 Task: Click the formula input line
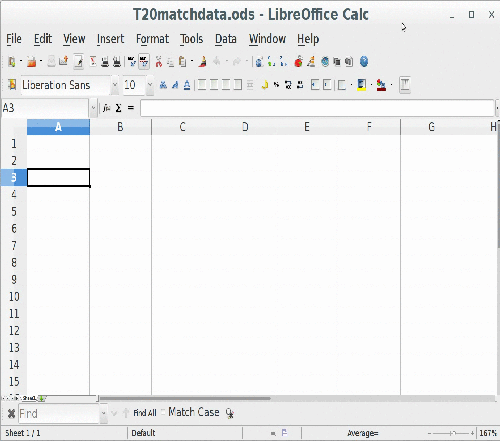click(x=317, y=108)
